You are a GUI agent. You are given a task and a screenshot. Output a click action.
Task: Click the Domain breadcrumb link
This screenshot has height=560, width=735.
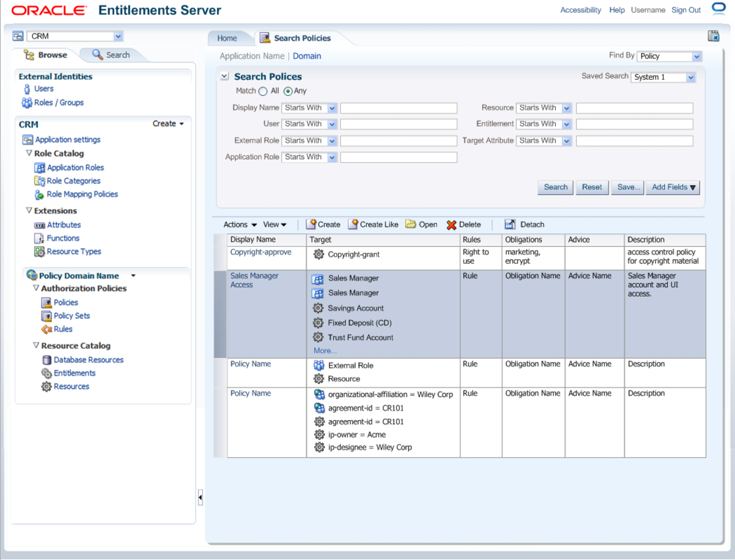pos(307,56)
